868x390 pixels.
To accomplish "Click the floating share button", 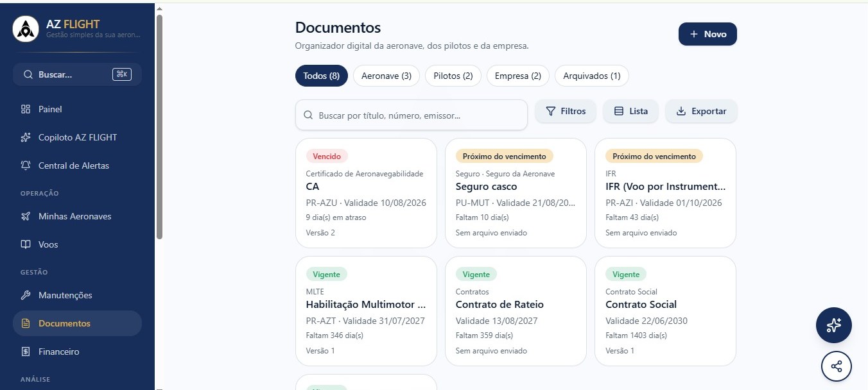I will 837,367.
